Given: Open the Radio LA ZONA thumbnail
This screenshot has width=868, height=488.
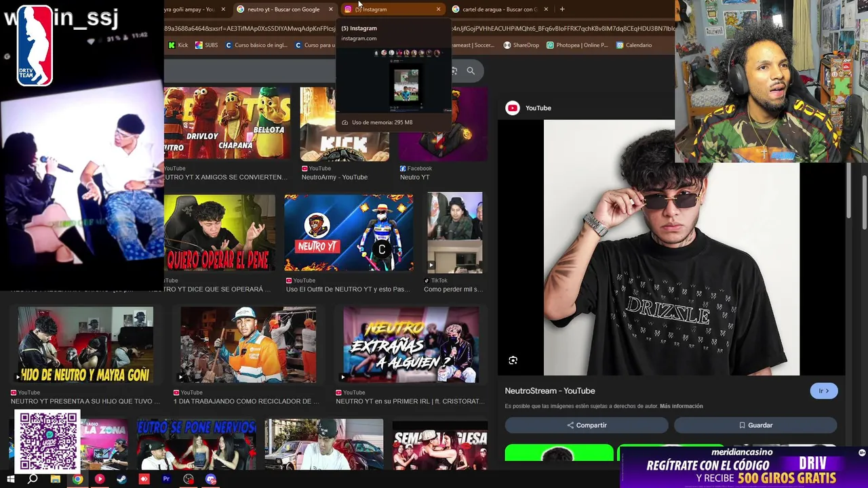Looking at the screenshot, I should pyautogui.click(x=104, y=445).
